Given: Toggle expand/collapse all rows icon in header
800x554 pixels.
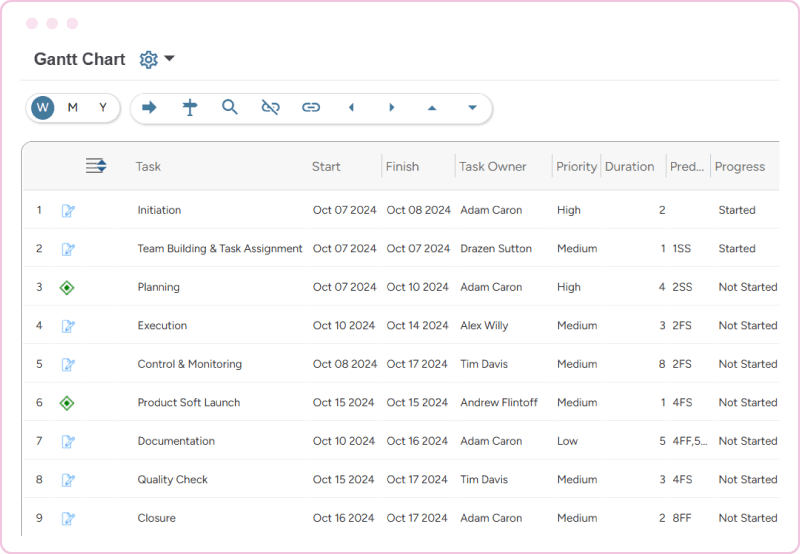Looking at the screenshot, I should (x=96, y=166).
